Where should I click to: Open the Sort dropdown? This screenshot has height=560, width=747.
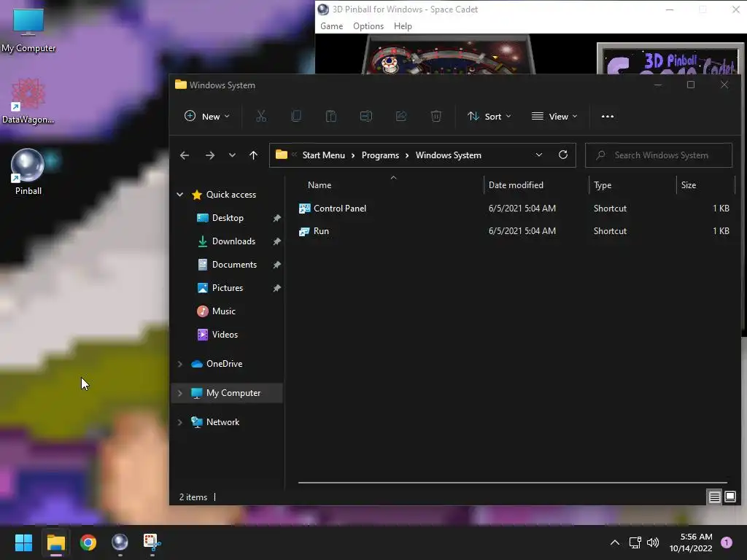489,116
